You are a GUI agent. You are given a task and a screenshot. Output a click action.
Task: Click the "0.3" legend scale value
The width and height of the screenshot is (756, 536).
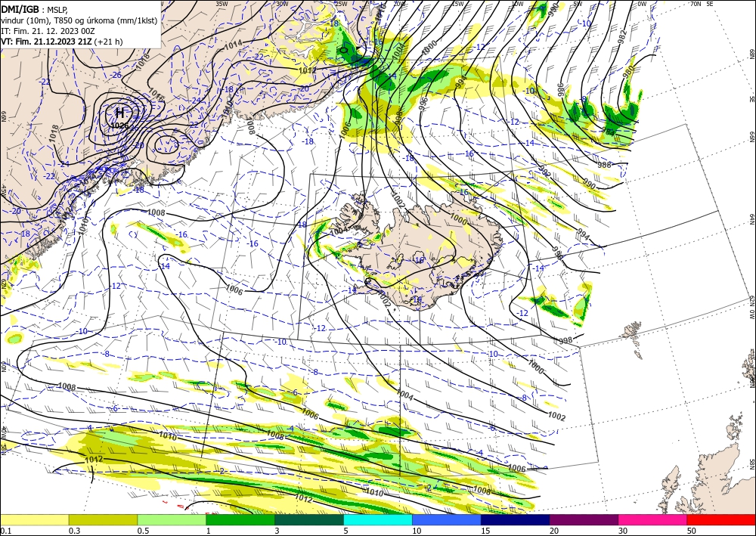click(x=75, y=531)
